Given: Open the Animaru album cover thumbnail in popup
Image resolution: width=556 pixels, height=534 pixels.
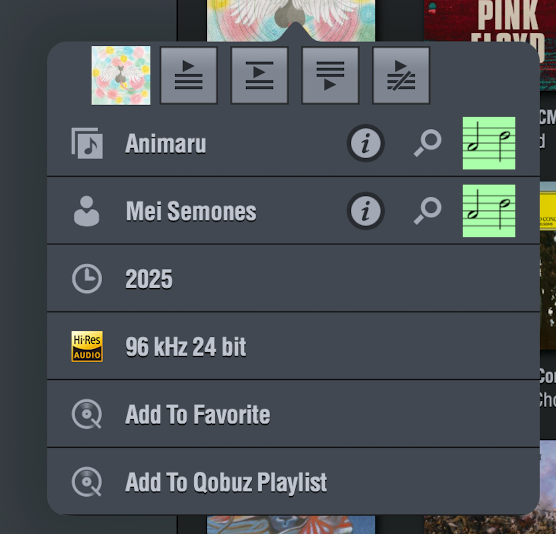Looking at the screenshot, I should click(x=121, y=76).
